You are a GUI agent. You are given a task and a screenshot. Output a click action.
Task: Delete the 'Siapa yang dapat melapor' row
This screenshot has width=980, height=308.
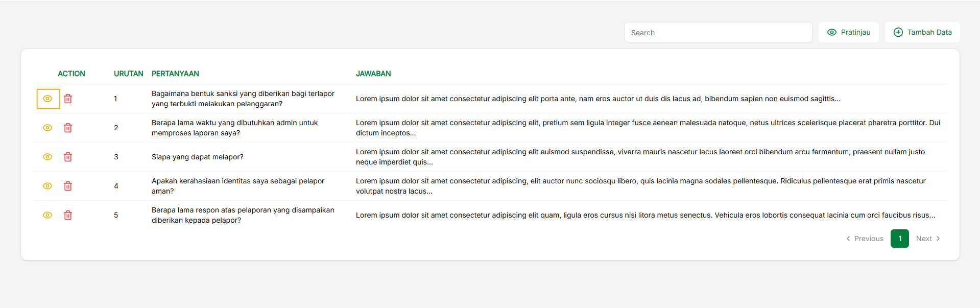[x=68, y=157]
